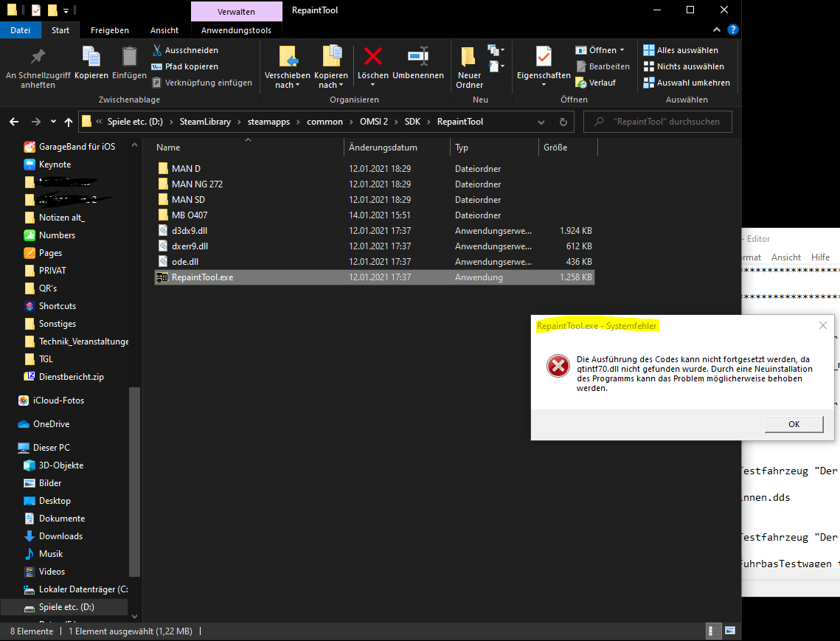
Task: Open the address bar history dropdown
Action: (x=544, y=122)
